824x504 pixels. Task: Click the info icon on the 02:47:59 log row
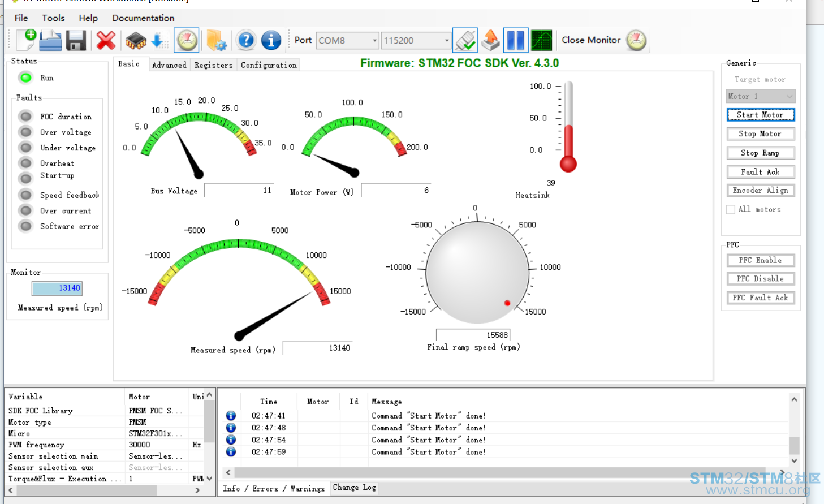coord(231,451)
